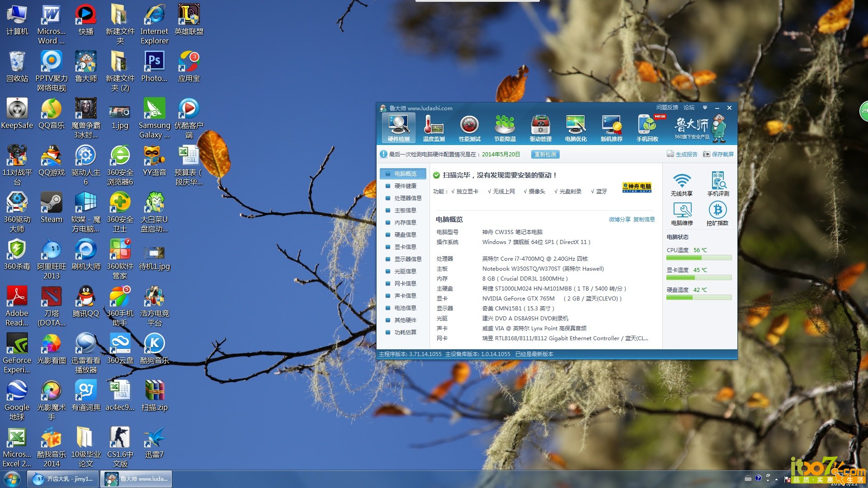Click the processor value 英特尔 Core i7-4700MQ
The height and width of the screenshot is (488, 868).
pos(535,259)
